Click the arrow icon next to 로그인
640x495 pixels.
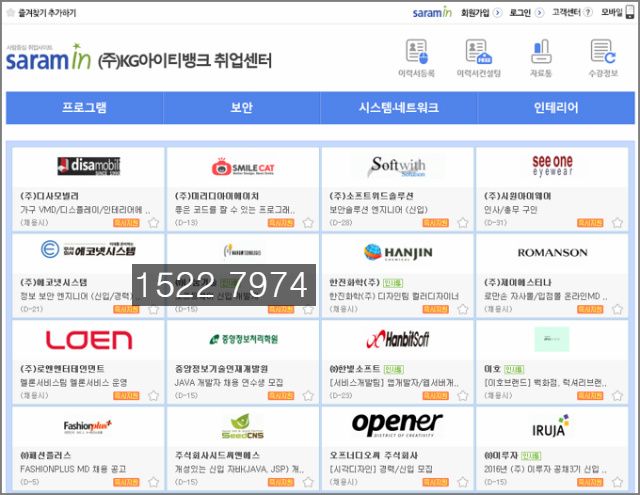click(539, 13)
